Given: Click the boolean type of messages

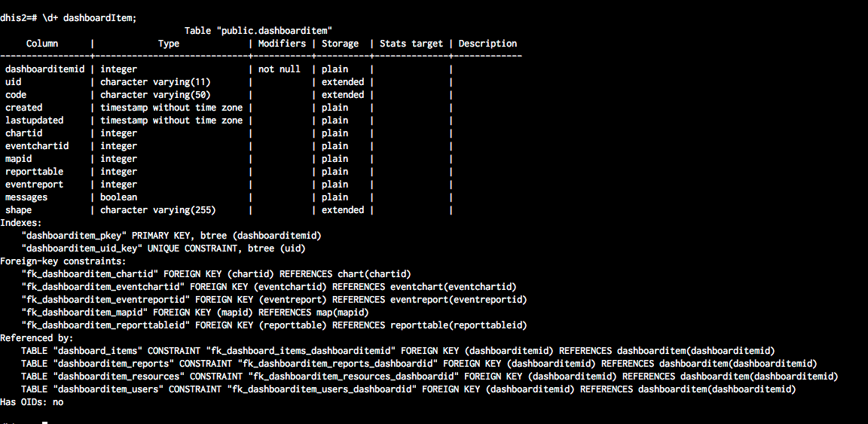Looking at the screenshot, I should (118, 197).
